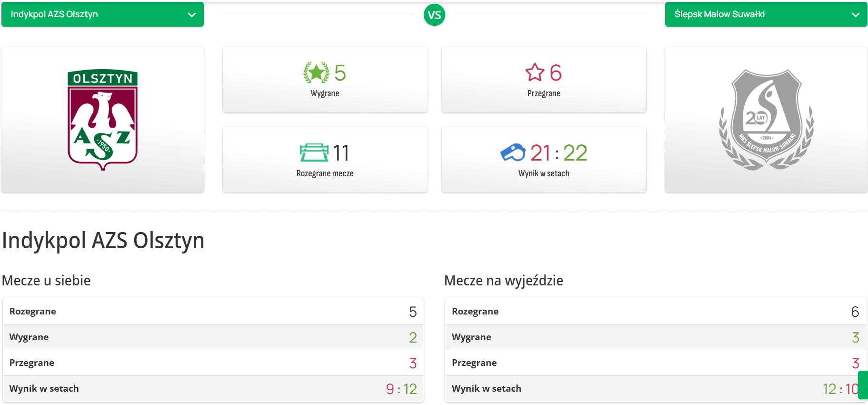The image size is (868, 405).
Task: Click the 'Mecze na wyjeździe' heading
Action: pos(504,281)
